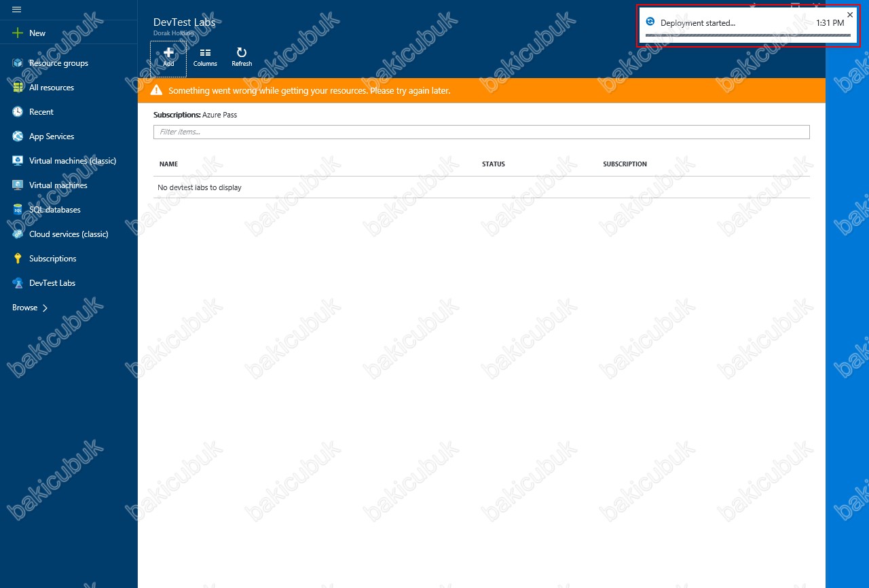869x588 pixels.
Task: Open the Columns chooser
Action: coord(205,58)
